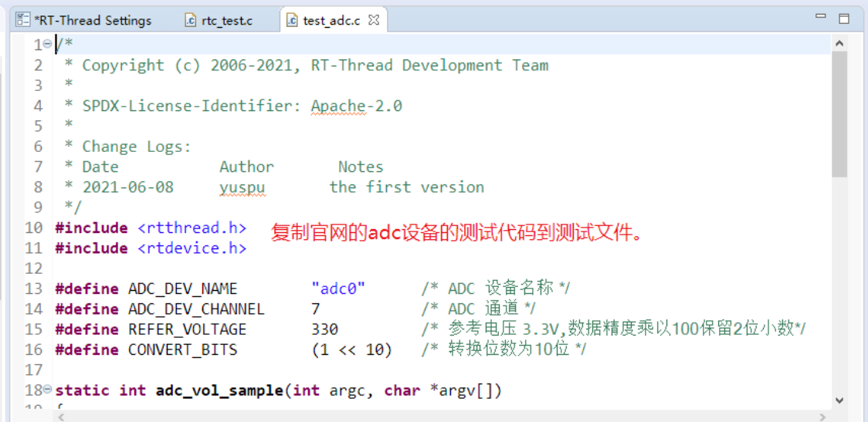Click line number 17 in the gutter
868x422 pixels.
pyautogui.click(x=34, y=370)
